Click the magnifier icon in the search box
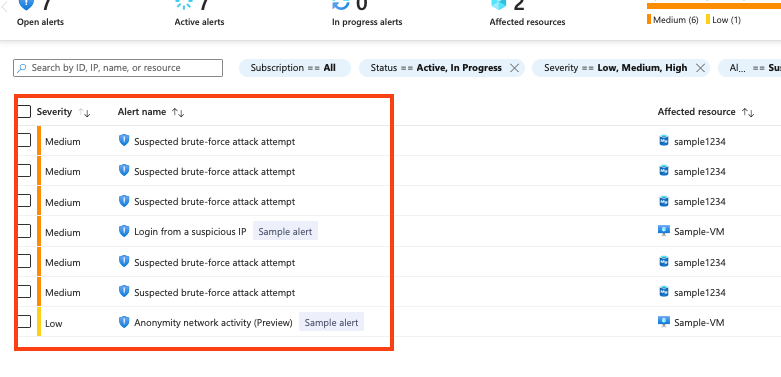This screenshot has height=377, width=781. click(x=21, y=68)
